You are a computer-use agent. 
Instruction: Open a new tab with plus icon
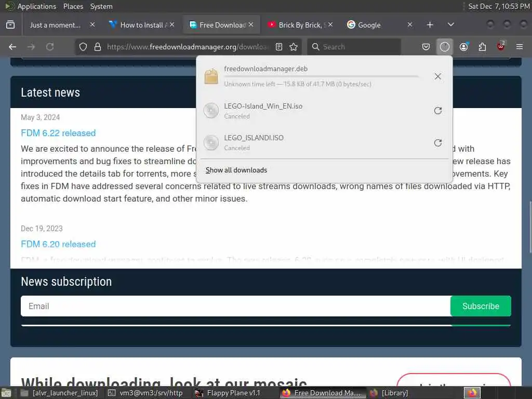pyautogui.click(x=430, y=25)
